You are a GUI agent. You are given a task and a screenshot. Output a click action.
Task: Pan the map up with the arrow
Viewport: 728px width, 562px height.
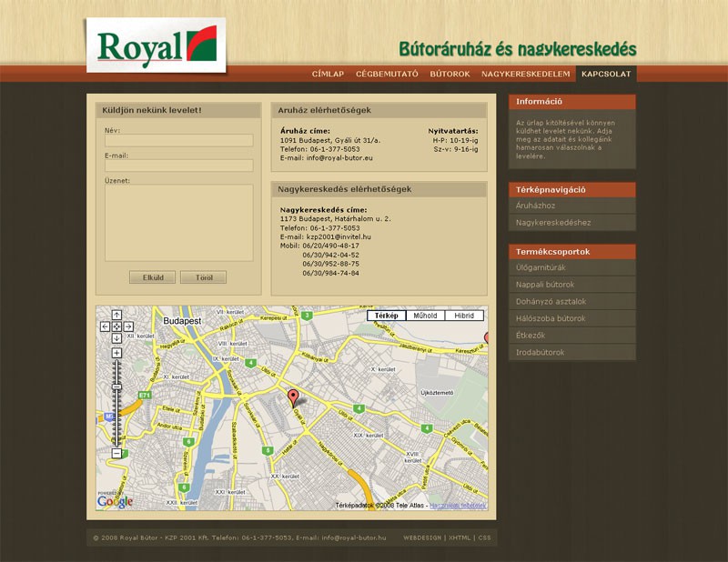[x=116, y=315]
